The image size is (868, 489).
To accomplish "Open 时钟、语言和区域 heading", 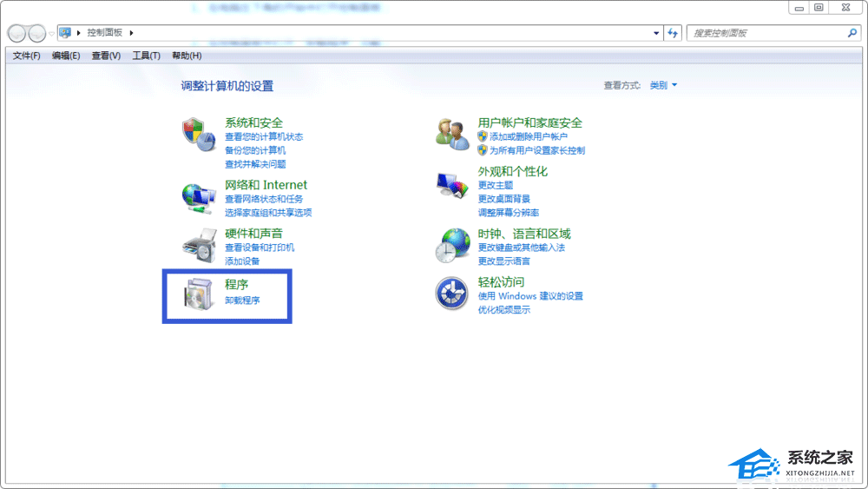I will click(x=524, y=234).
